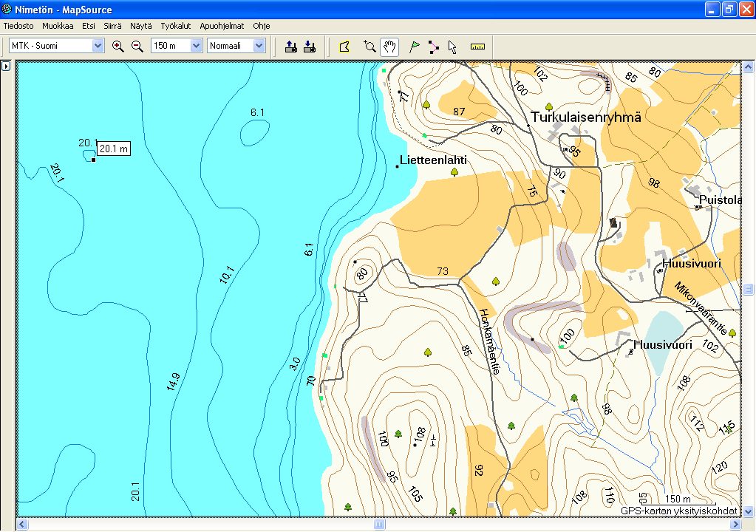Select the waypoint flag tool
The image size is (756, 532).
pos(415,46)
